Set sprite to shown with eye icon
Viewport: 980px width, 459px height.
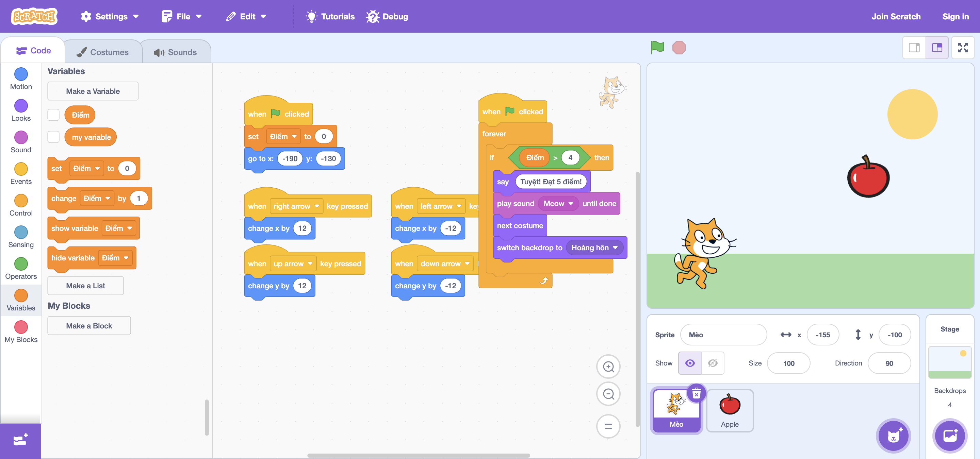690,363
